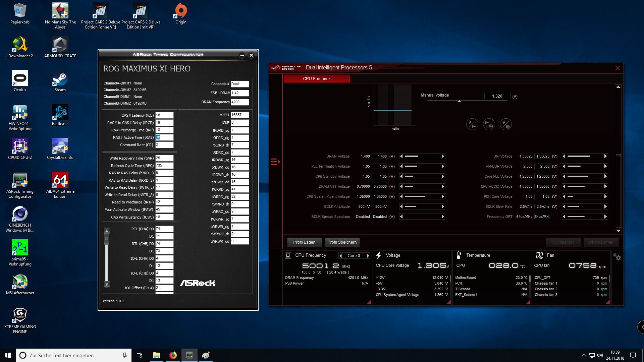Open XTREME GAMING ENGINE icon

[x=20, y=321]
